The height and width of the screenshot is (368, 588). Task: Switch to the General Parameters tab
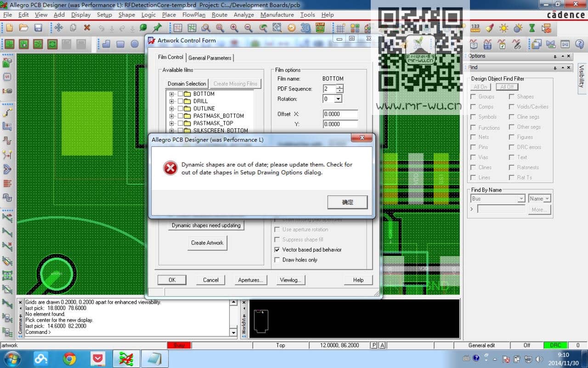coord(210,58)
